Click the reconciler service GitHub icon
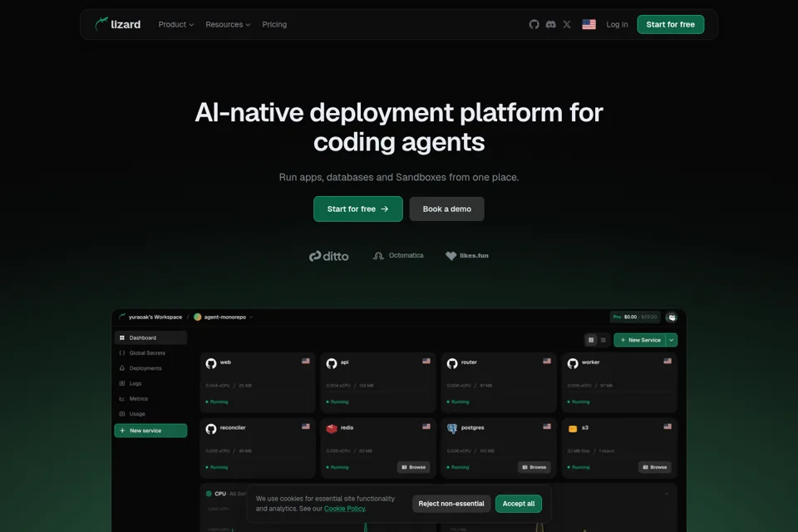Screen dimensions: 798x532 click(x=210, y=429)
